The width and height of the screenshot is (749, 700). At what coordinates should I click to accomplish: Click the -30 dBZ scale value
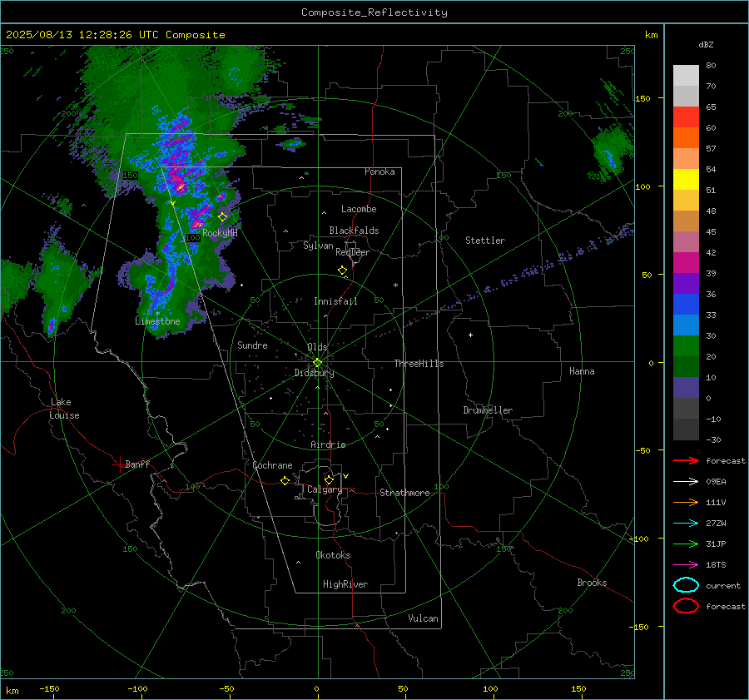click(x=713, y=440)
